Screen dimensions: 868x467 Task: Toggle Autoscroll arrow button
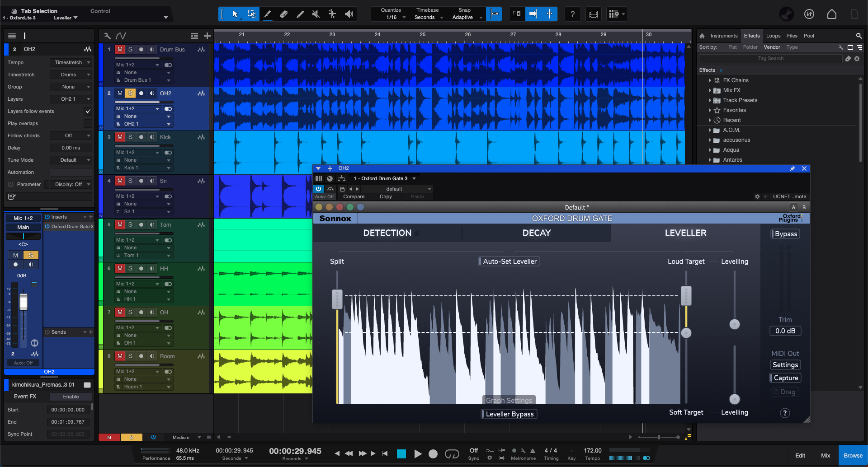[533, 14]
